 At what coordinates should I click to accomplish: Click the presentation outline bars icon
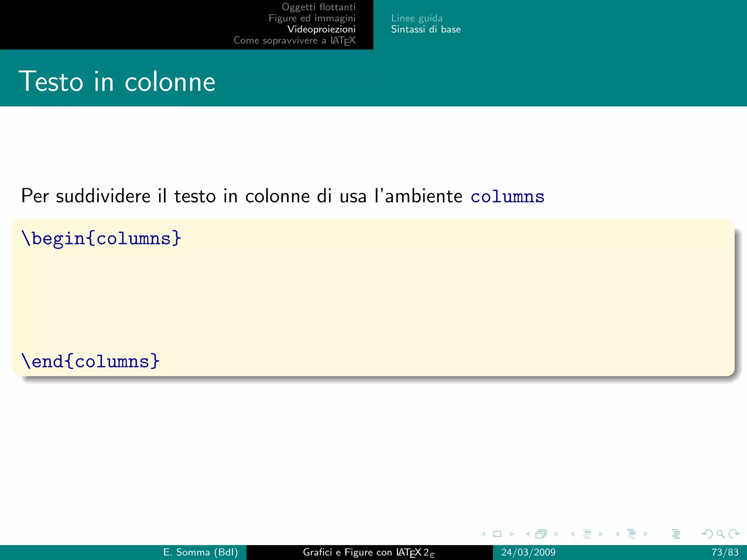coord(676,534)
